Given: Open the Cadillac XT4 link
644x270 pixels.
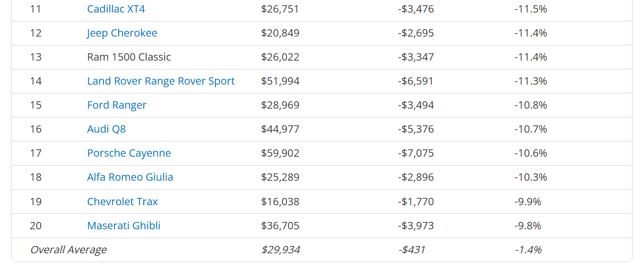Looking at the screenshot, I should [116, 9].
